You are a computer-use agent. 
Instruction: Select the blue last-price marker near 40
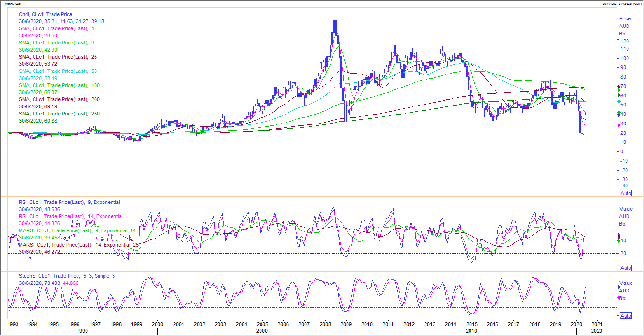[619, 115]
